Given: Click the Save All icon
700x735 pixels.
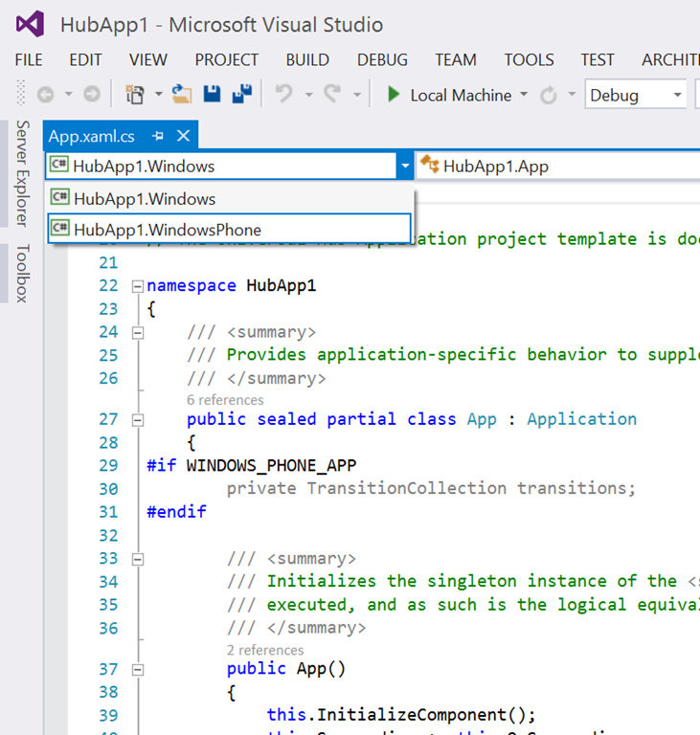Looking at the screenshot, I should (242, 94).
